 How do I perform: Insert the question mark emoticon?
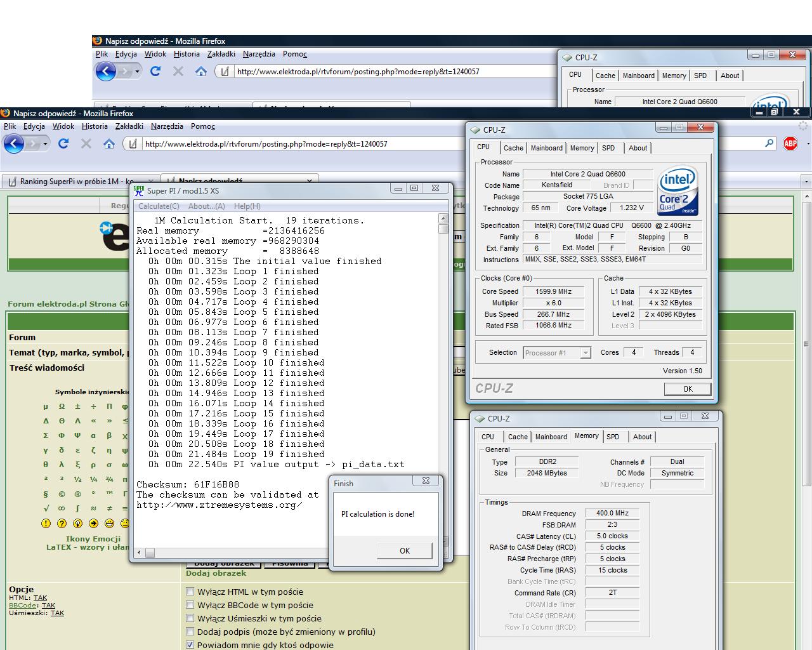tap(62, 524)
